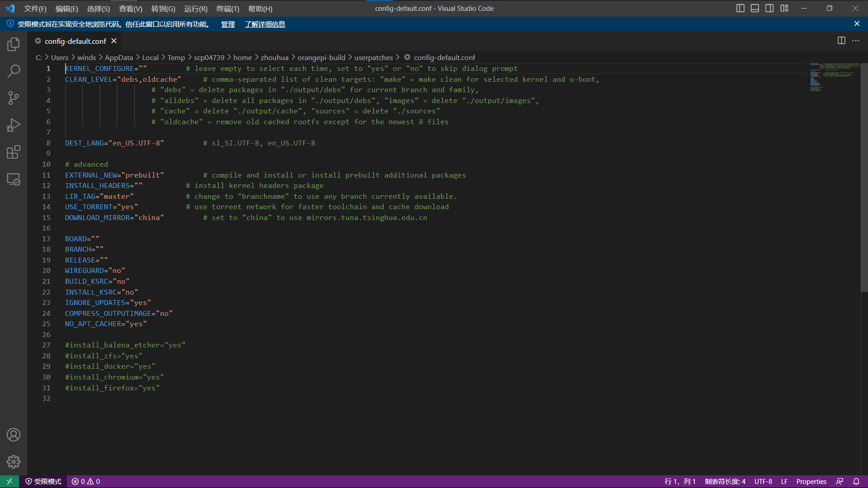This screenshot has height=488, width=868.
Task: Dismiss the restricted mode banner
Action: pyautogui.click(x=857, y=23)
